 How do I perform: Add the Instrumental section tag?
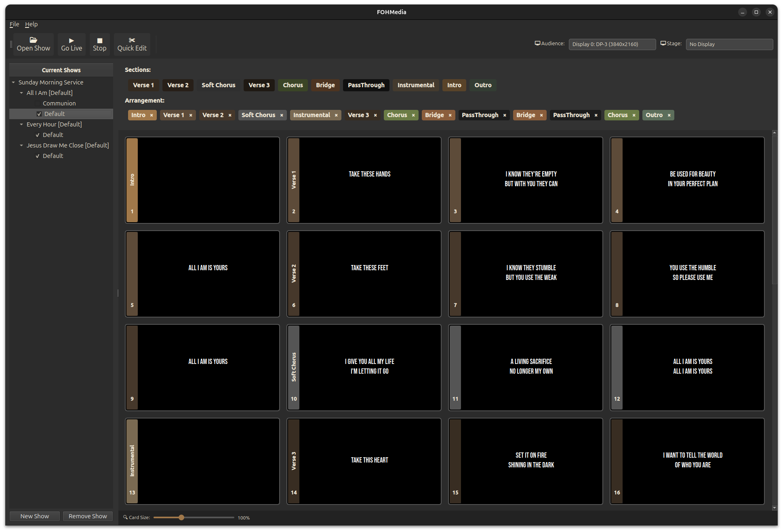click(416, 85)
